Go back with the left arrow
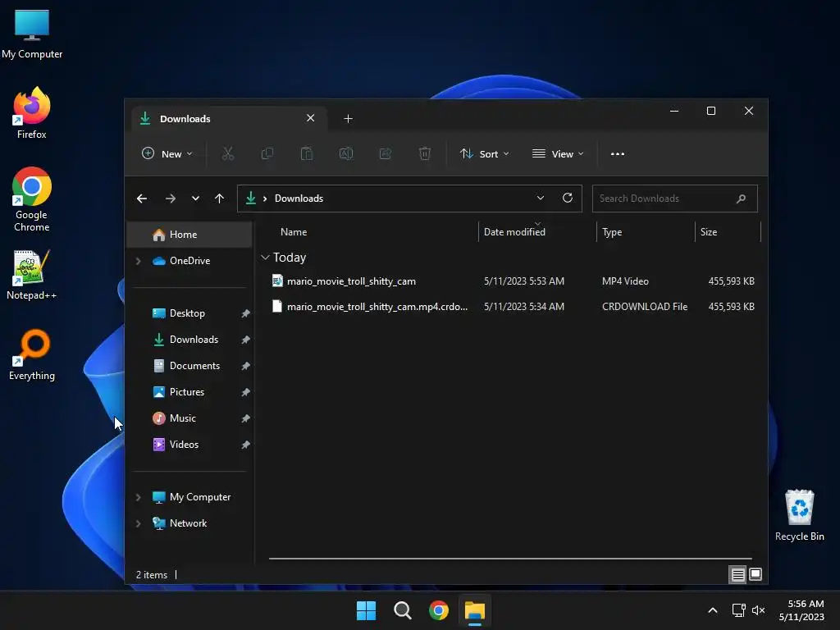Viewport: 840px width, 630px height. tap(142, 199)
